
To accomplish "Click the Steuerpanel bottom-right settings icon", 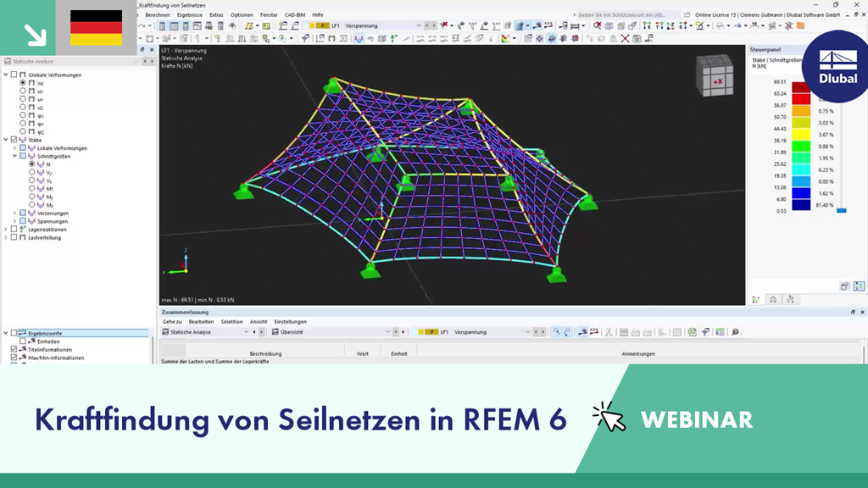I will [x=859, y=286].
